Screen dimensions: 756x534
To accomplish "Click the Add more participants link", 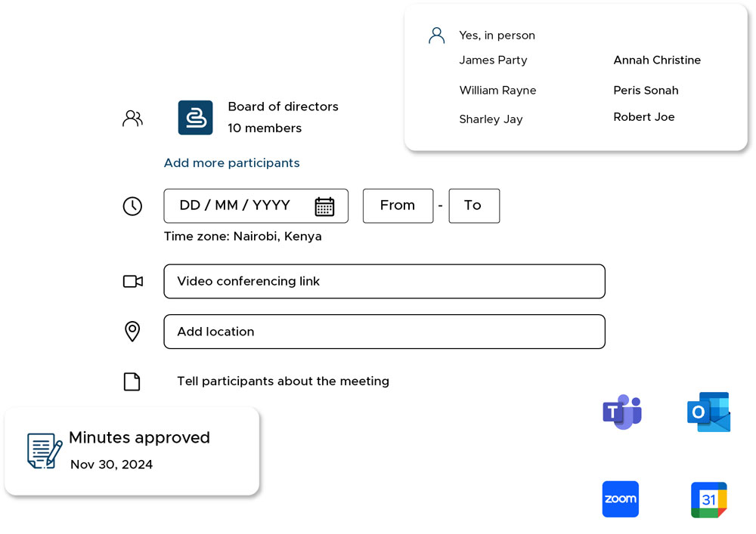I will pos(231,163).
